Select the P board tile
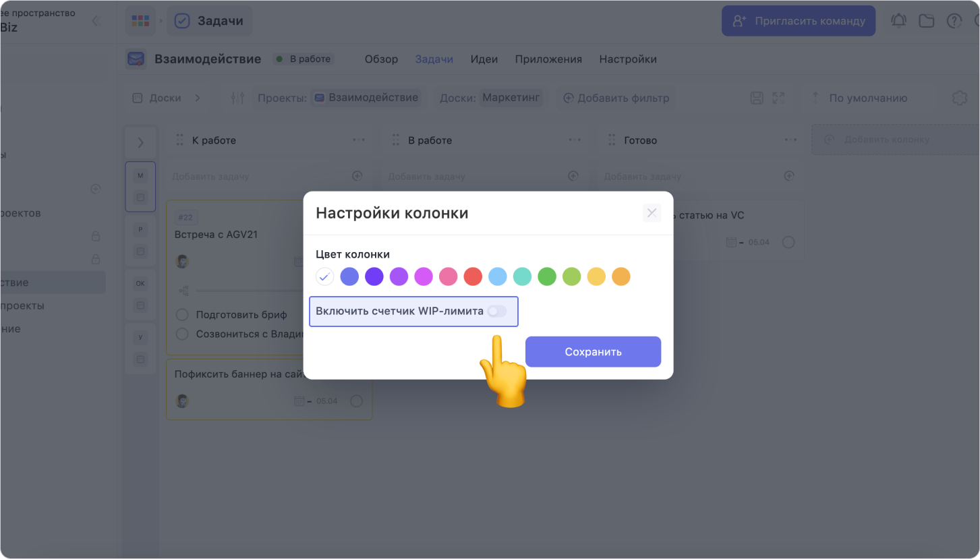 click(140, 241)
